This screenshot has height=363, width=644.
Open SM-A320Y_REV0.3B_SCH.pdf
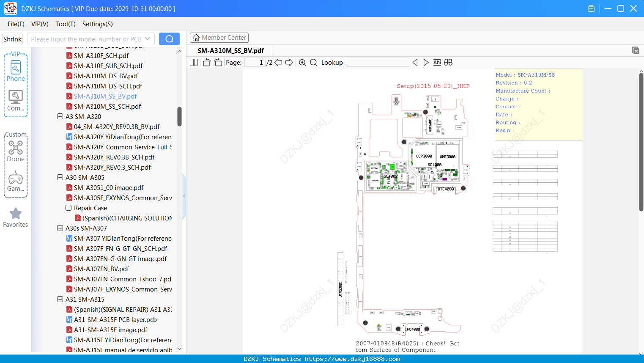click(114, 157)
